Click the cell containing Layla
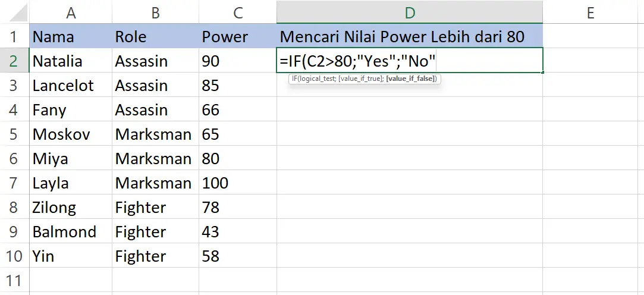The width and height of the screenshot is (644, 295). point(71,183)
